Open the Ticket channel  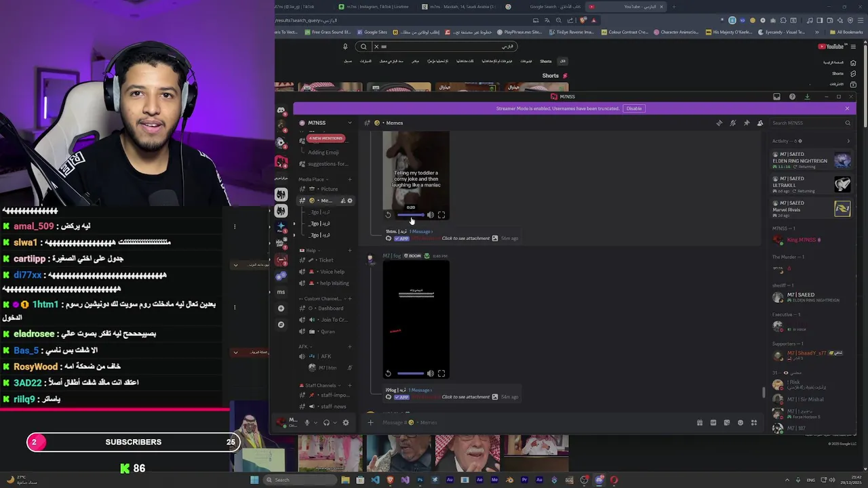326,260
